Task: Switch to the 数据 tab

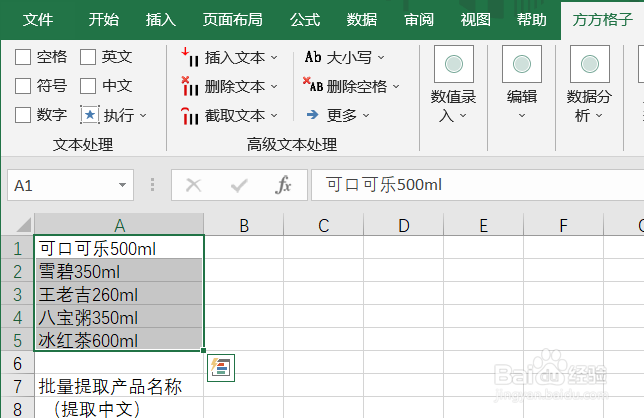Action: (x=361, y=20)
